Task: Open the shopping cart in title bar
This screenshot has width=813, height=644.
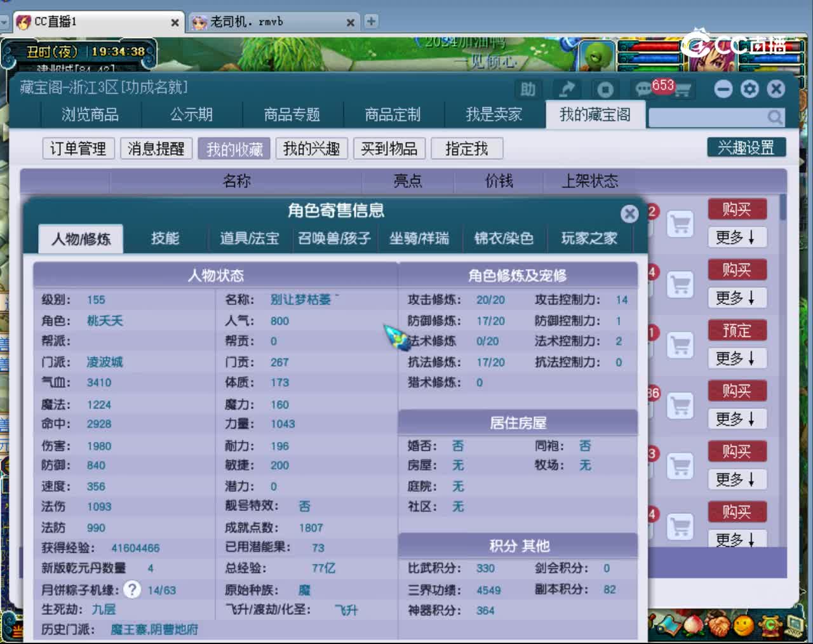Action: pos(682,90)
